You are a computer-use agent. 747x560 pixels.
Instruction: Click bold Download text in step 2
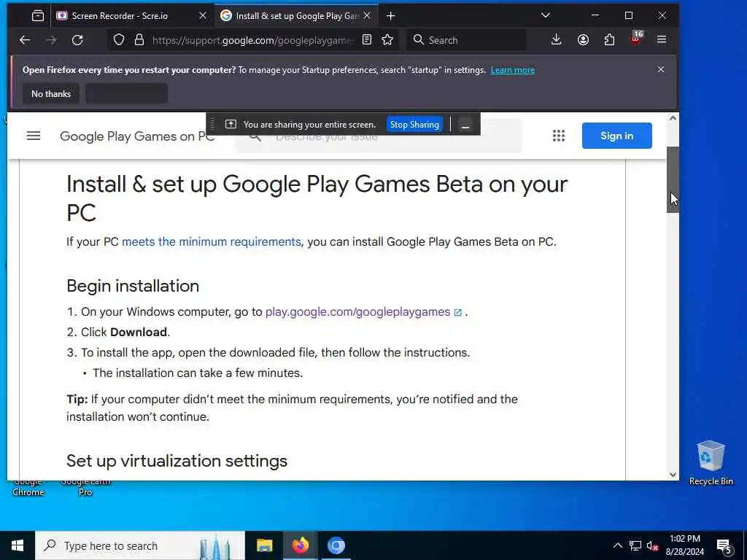tap(138, 332)
